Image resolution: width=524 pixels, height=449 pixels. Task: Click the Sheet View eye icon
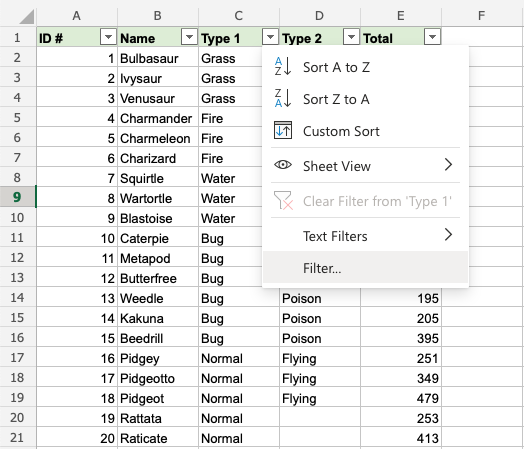pos(283,165)
